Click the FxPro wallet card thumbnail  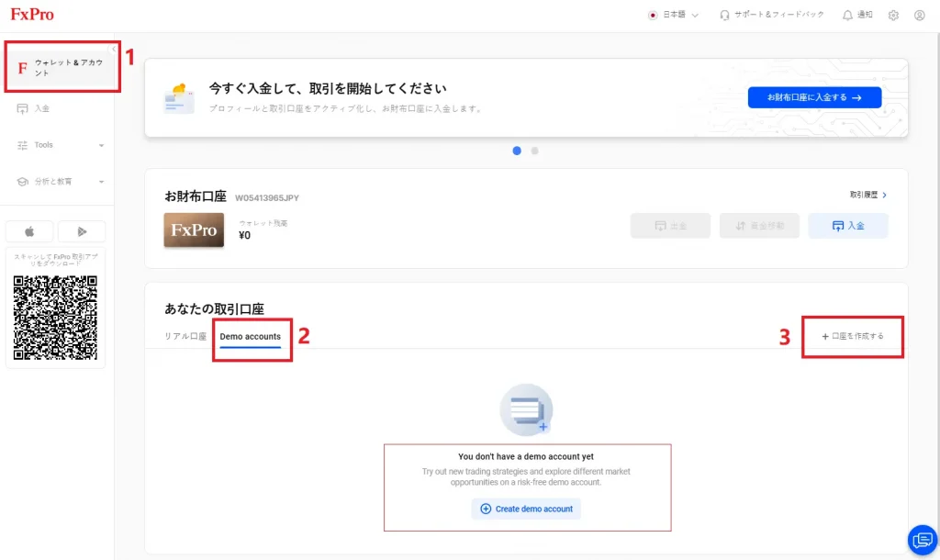(x=194, y=230)
